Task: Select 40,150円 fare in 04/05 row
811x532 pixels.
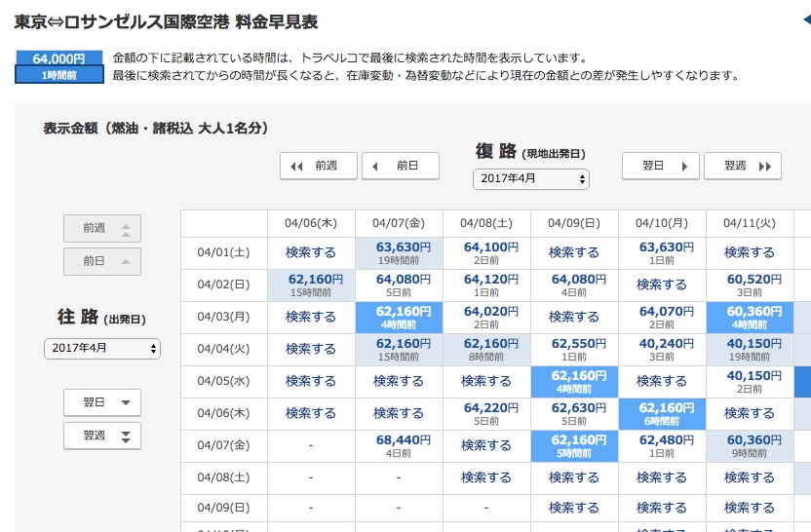Action: tap(750, 382)
